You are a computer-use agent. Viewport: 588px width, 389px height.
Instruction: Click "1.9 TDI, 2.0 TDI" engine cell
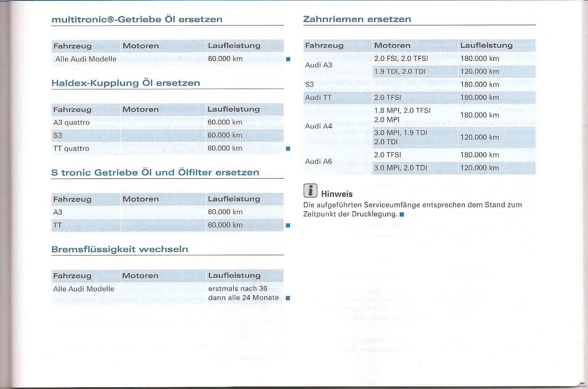tap(400, 72)
